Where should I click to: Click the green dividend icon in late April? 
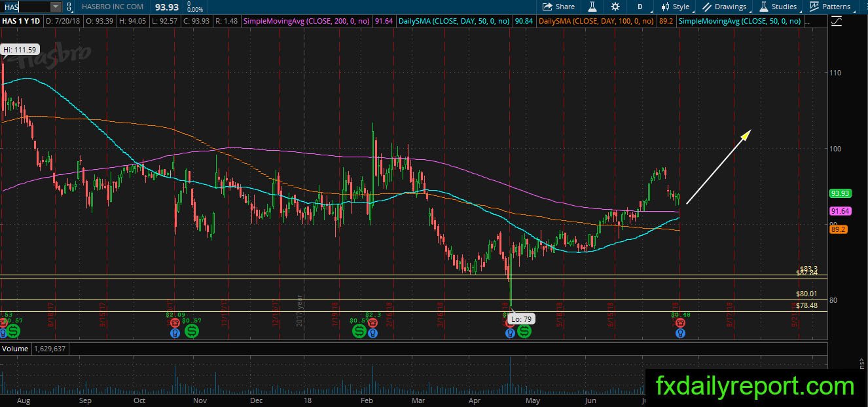[x=524, y=332]
